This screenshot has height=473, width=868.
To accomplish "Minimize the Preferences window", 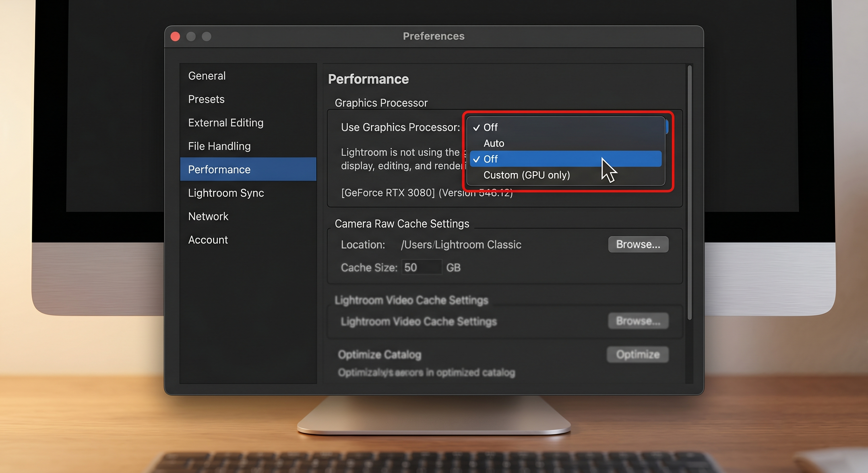I will (x=191, y=36).
